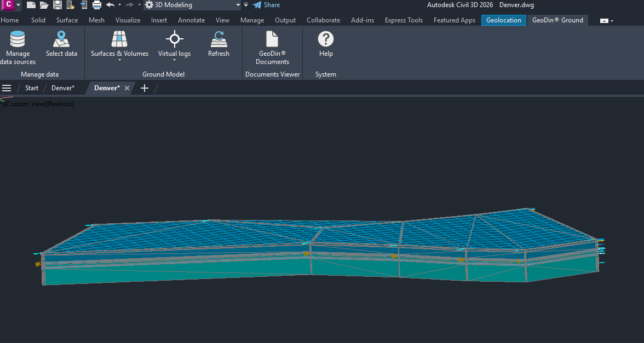Click the Open file folder icon
This screenshot has height=343, width=644.
(x=44, y=5)
